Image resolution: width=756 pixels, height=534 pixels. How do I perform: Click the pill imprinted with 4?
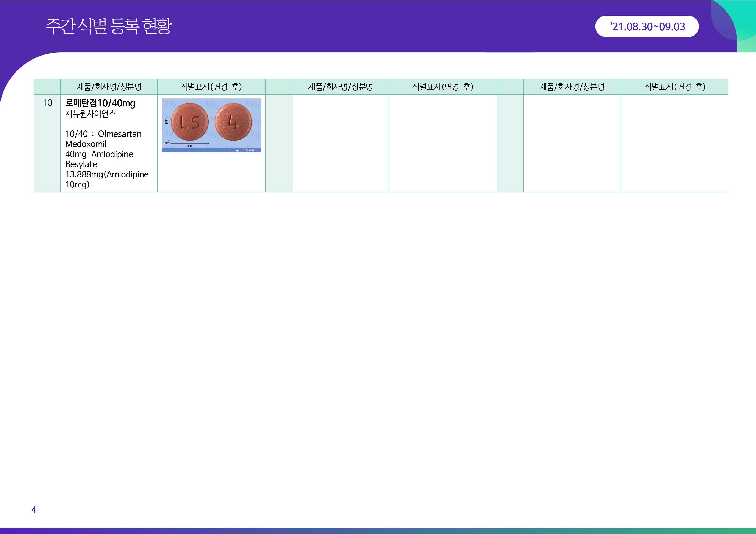(233, 122)
